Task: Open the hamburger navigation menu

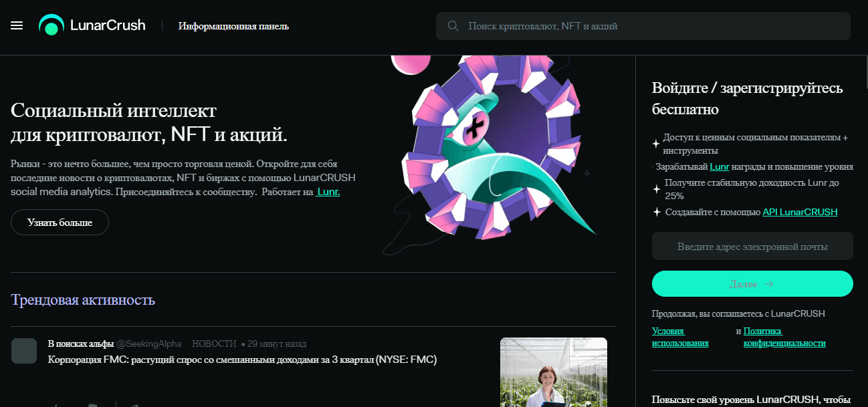Action: 17,25
